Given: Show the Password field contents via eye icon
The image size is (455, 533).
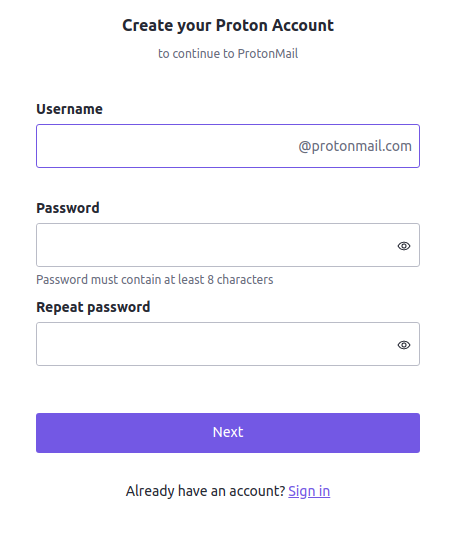Looking at the screenshot, I should (x=404, y=246).
